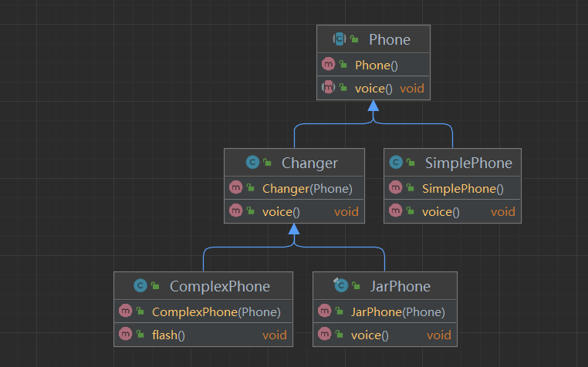The width and height of the screenshot is (588, 367).
Task: Click the class icon beside SimplePhone title
Action: [x=396, y=163]
